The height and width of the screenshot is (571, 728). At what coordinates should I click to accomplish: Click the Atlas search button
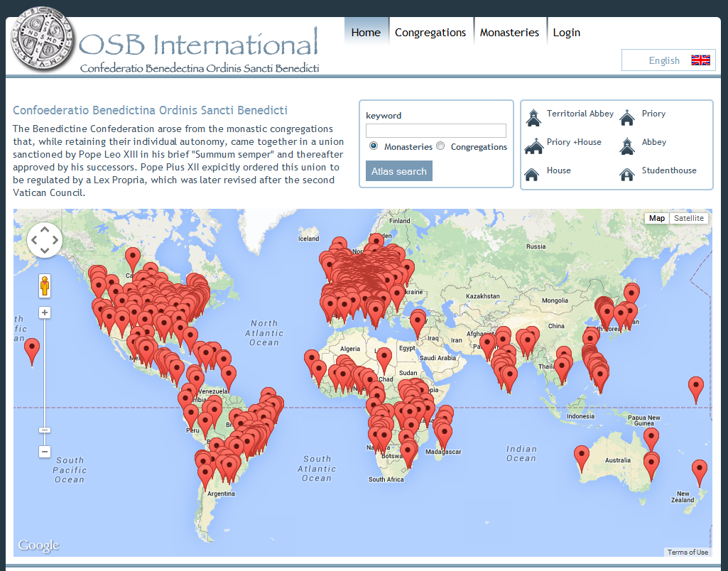(399, 171)
